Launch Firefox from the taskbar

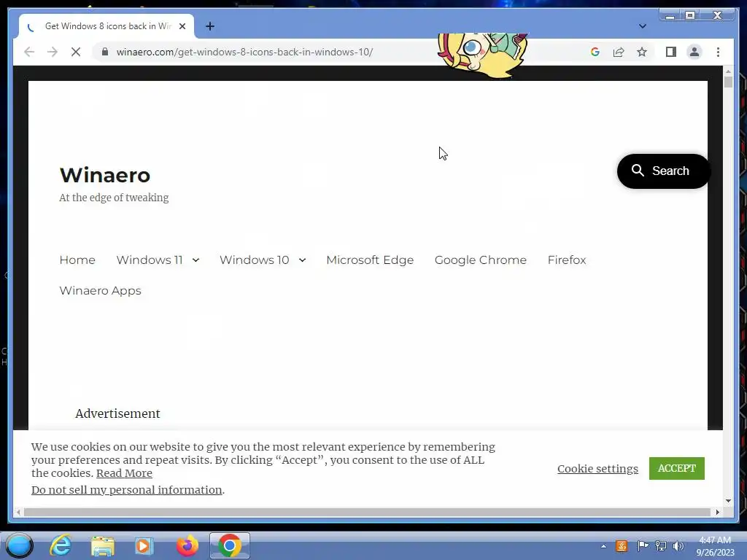187,545
